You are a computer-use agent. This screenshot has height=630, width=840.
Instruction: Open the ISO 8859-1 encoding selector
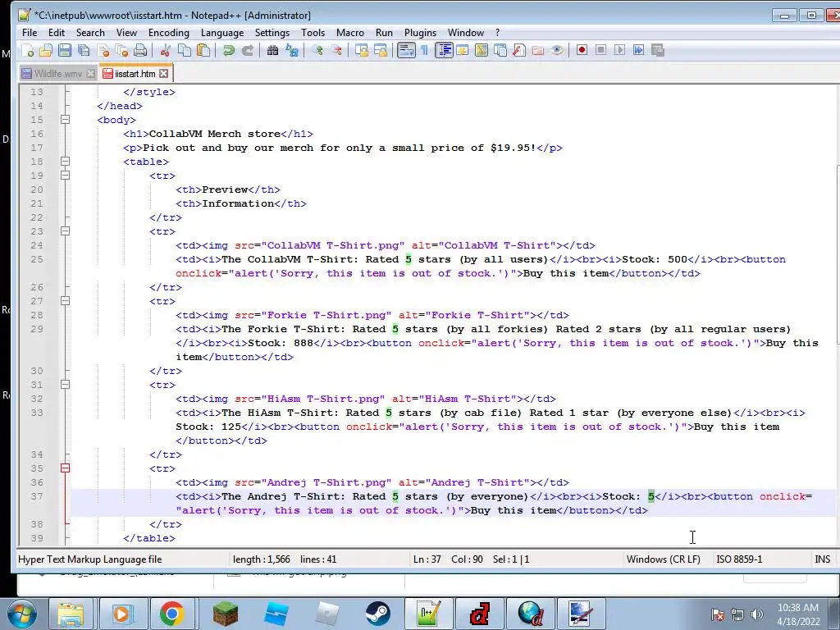(x=739, y=559)
